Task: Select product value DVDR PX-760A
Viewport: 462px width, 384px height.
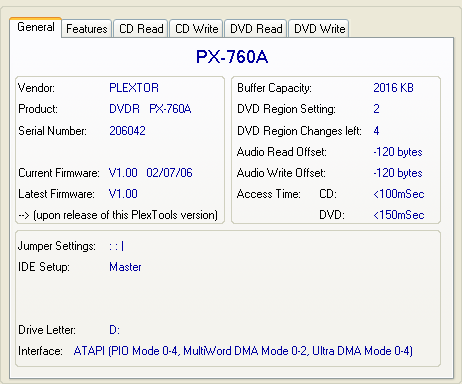Action: (x=150, y=109)
